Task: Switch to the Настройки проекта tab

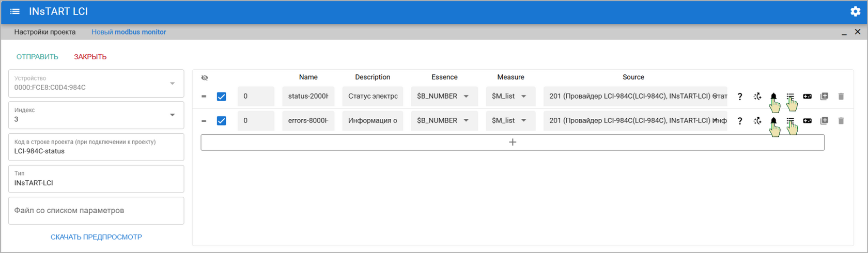Action: tap(45, 32)
